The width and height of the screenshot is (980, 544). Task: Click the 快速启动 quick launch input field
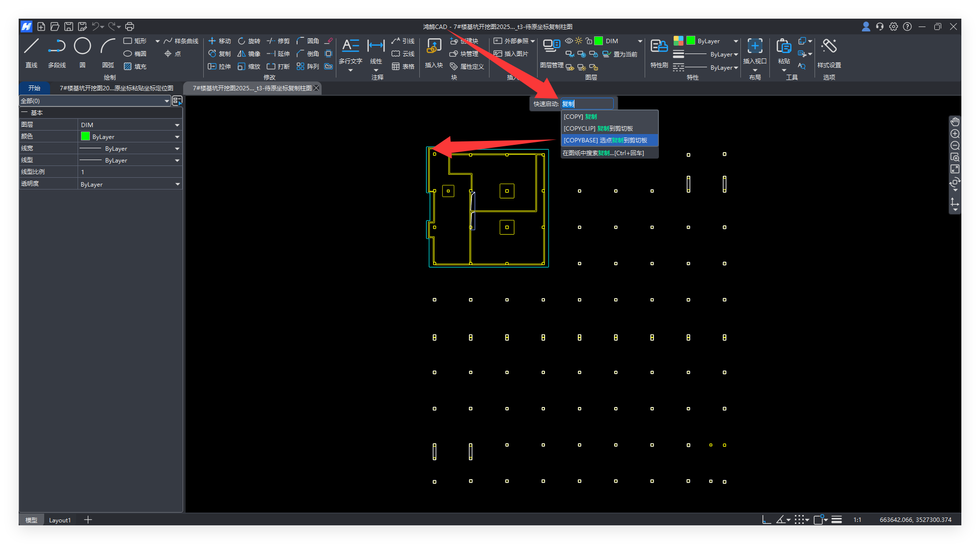click(x=587, y=104)
